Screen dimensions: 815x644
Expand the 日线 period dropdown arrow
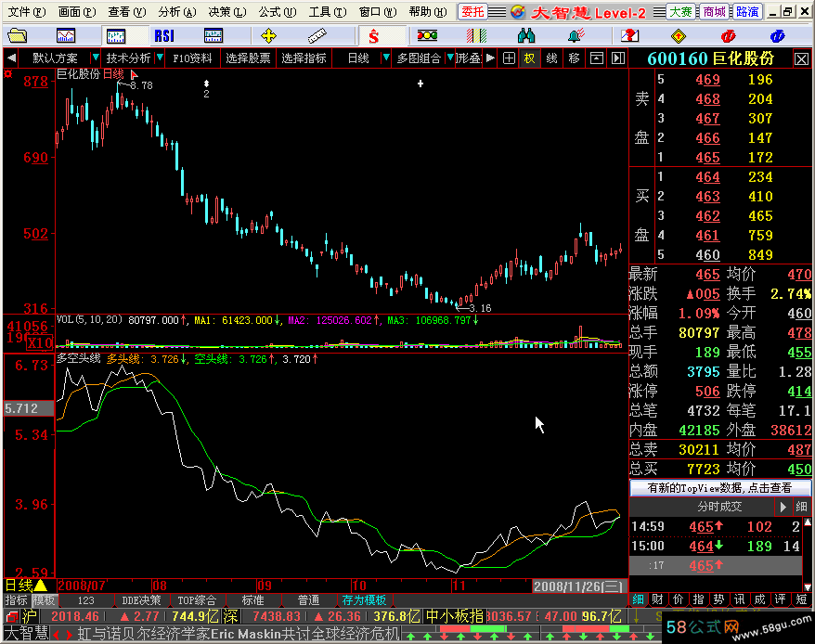[385, 58]
